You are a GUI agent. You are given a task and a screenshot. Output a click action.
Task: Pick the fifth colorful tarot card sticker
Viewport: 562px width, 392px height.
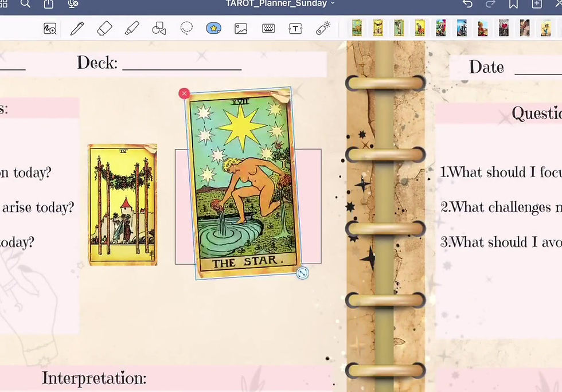click(x=441, y=28)
